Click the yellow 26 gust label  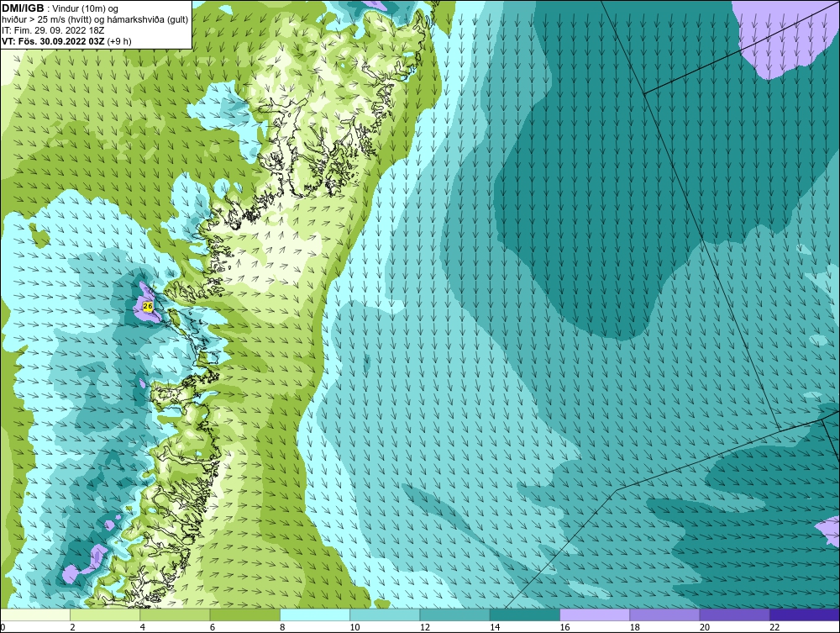(x=149, y=306)
